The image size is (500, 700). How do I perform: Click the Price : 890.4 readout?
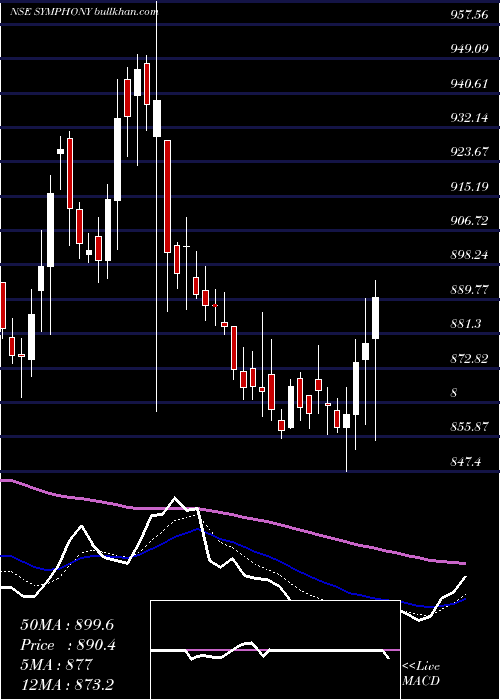68,645
